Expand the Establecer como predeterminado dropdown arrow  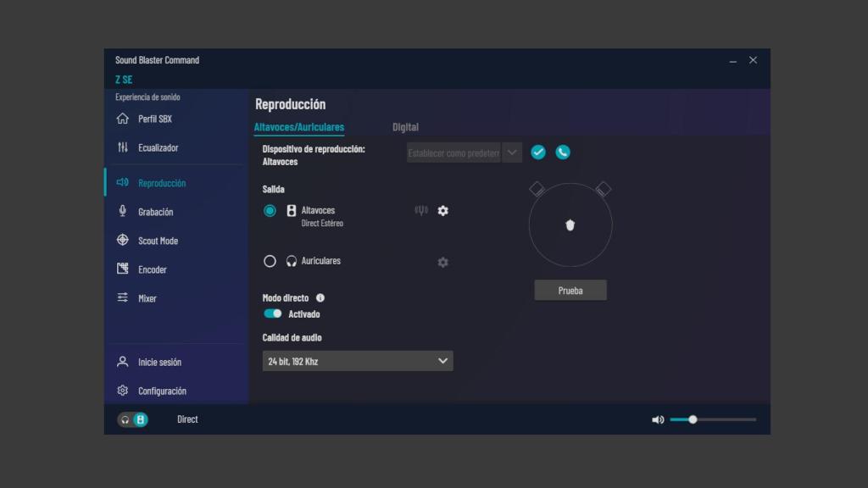coord(512,152)
